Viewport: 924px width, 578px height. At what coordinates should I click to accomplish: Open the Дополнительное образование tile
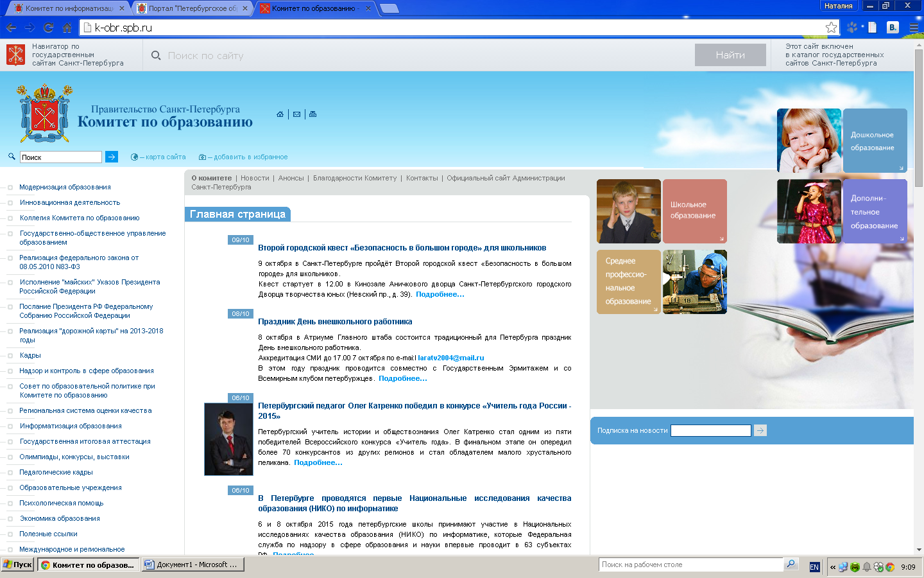875,211
